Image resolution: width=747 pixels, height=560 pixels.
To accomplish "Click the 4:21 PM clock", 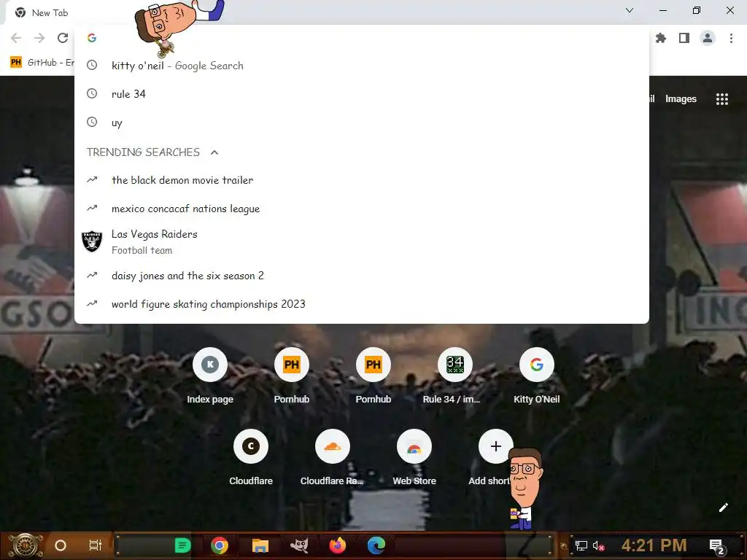I will point(654,545).
